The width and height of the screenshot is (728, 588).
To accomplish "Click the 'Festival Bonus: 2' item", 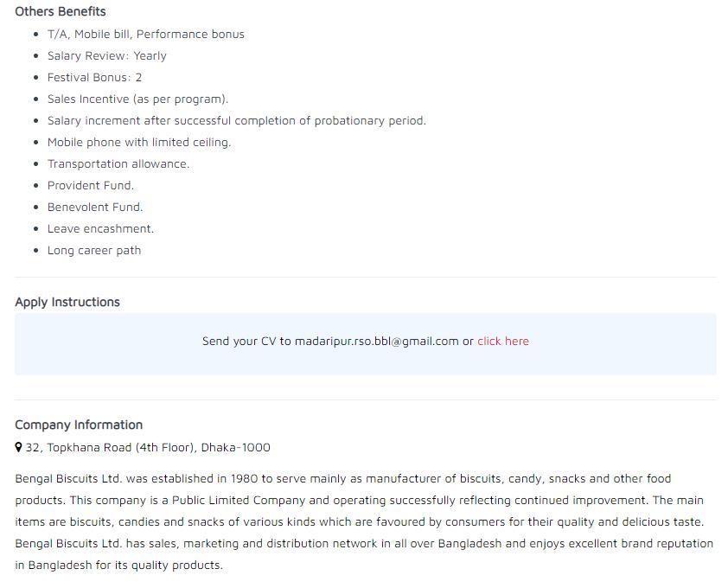I will [95, 78].
